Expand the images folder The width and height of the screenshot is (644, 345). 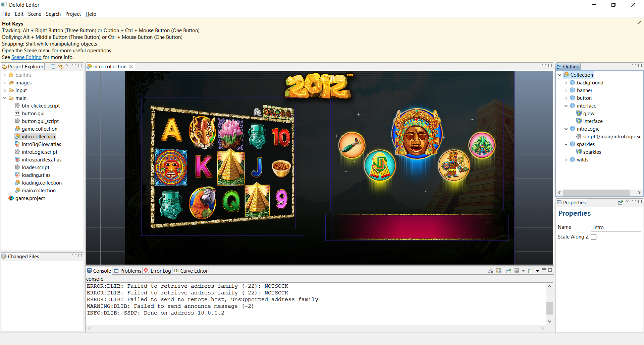tap(4, 83)
